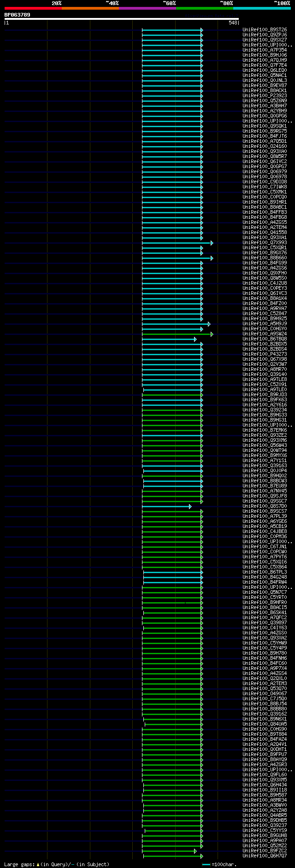This screenshot has height=868, width=295.
Task: Select label UniRef100_C5YYS9
Action: 265,831
